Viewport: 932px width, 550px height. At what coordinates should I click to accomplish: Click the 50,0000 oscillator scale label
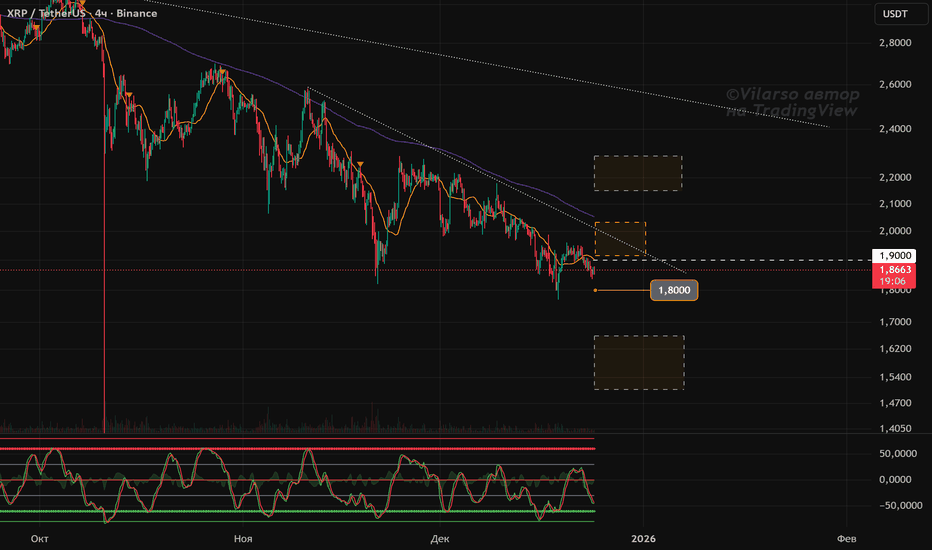(898, 454)
